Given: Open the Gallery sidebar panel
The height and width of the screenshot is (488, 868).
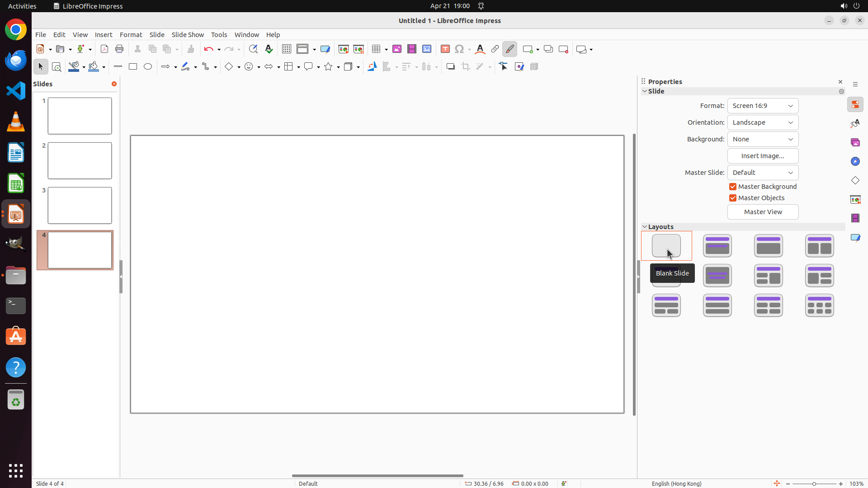Looking at the screenshot, I should tap(855, 143).
